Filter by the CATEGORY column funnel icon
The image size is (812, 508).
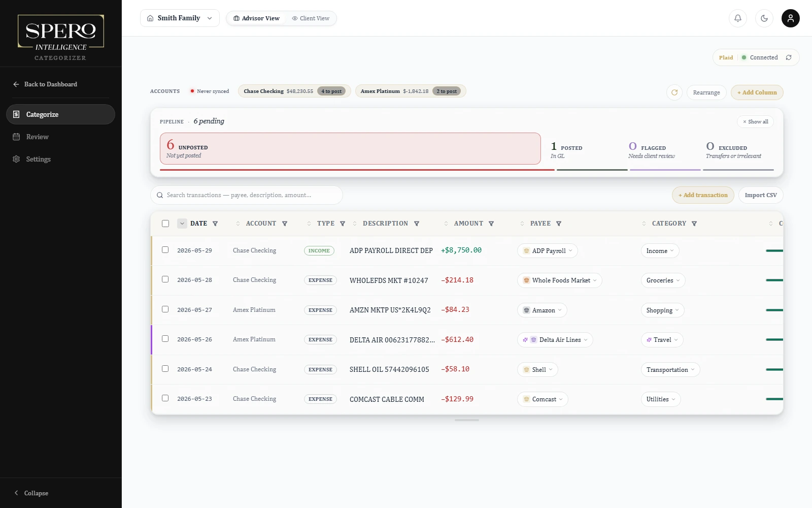click(x=694, y=224)
